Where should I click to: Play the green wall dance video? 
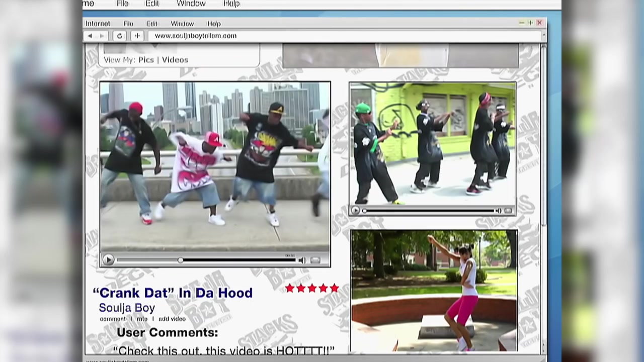coord(355,211)
